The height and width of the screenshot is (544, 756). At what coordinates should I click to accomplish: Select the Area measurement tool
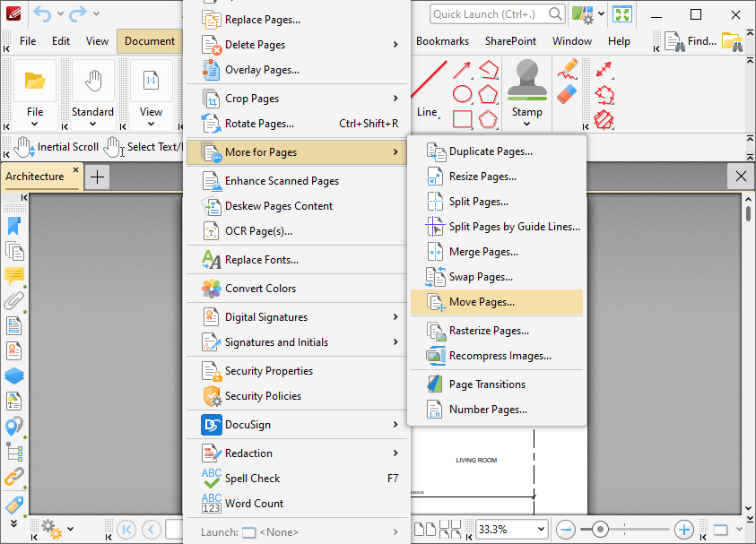(604, 119)
